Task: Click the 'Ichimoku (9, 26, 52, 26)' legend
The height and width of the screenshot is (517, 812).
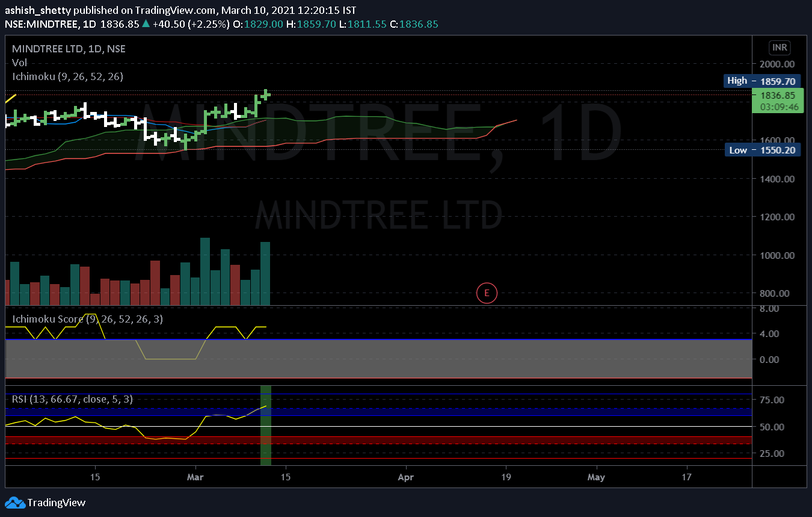Action: tap(68, 76)
